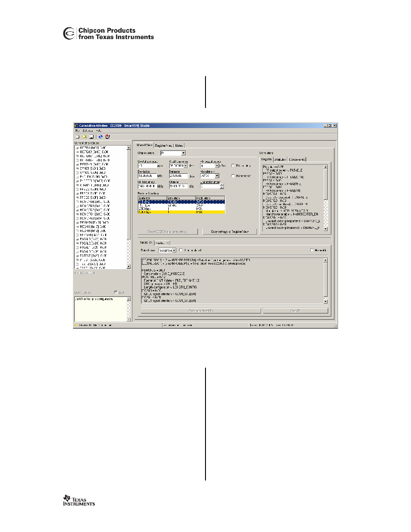
Task: Toggle Manchester checkbox in the Simple TX panel
Action: (312, 250)
